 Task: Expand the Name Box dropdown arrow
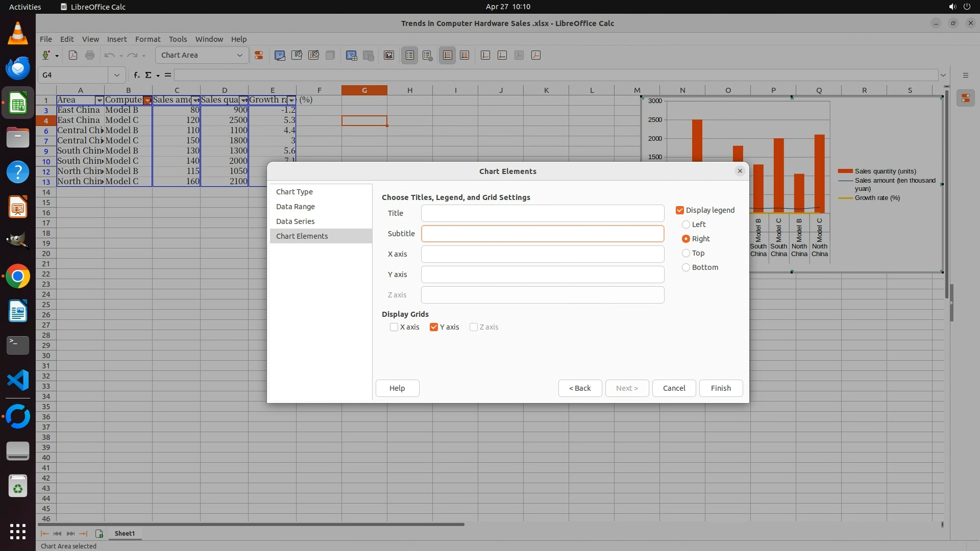pos(116,75)
